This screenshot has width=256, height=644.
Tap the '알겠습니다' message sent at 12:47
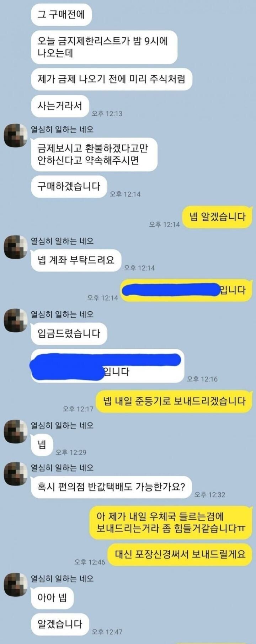(60, 624)
